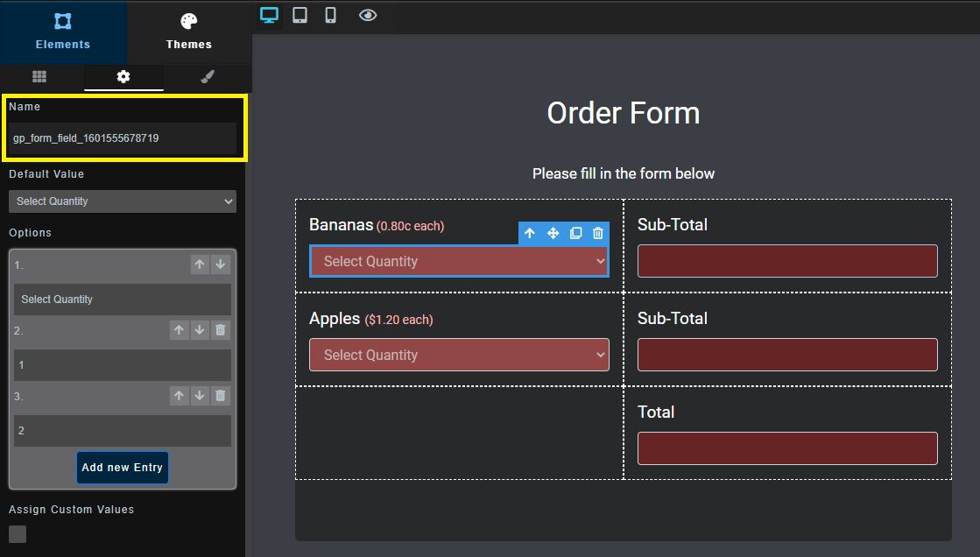Open the Bananas Select Quantity dropdown
The width and height of the screenshot is (980, 557).
click(x=460, y=261)
